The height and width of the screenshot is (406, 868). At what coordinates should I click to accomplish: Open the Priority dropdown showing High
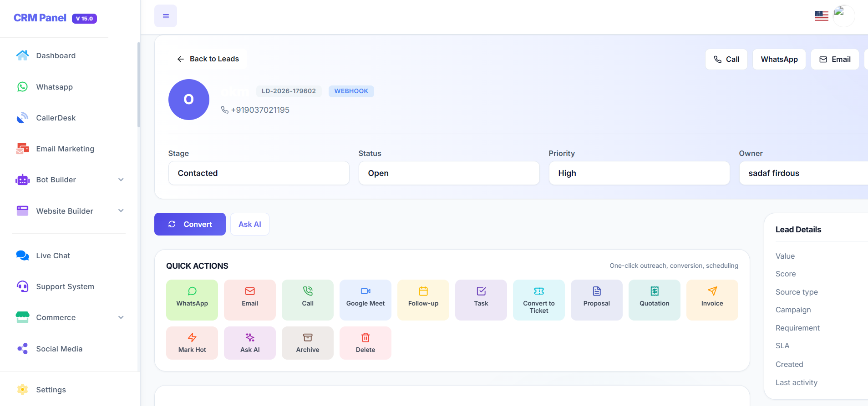[640, 173]
